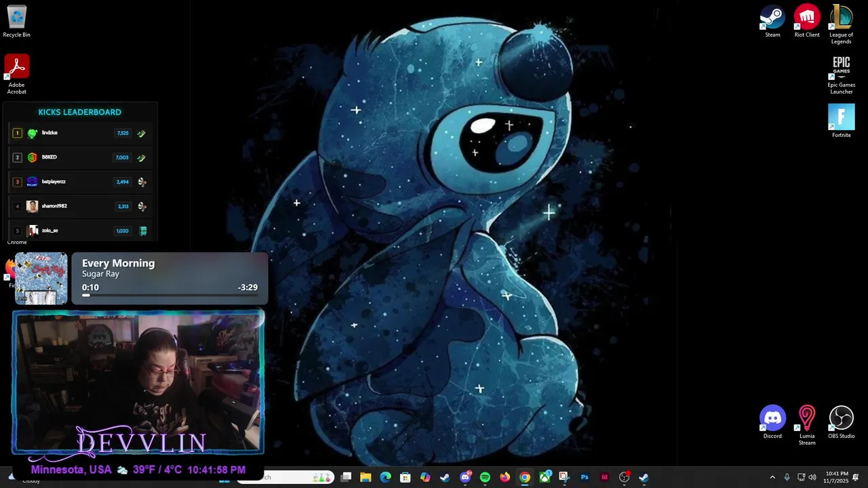Open OBS Studio from the taskbar
Viewport: 868px width, 488px height.
click(x=625, y=477)
